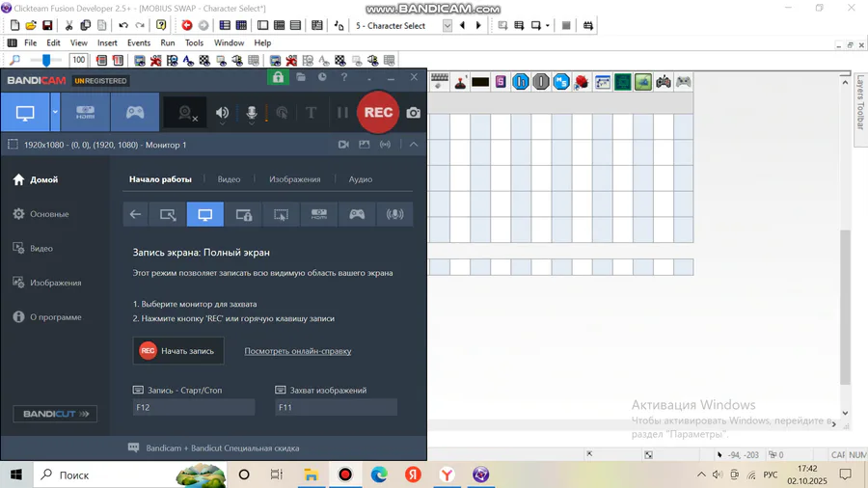
Task: Open the View menu
Action: click(x=79, y=42)
